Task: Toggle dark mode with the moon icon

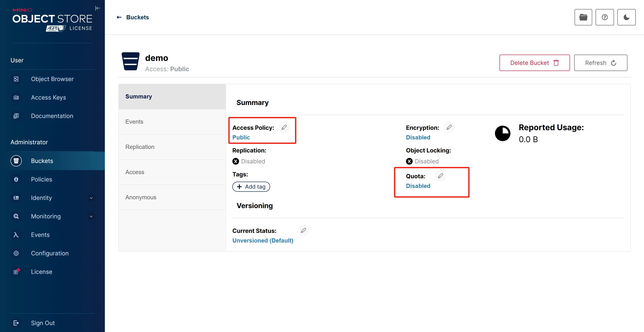Action: [x=626, y=17]
